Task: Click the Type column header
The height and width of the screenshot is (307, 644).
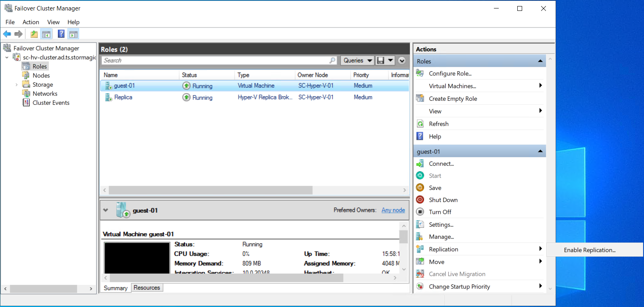Action: pyautogui.click(x=265, y=75)
